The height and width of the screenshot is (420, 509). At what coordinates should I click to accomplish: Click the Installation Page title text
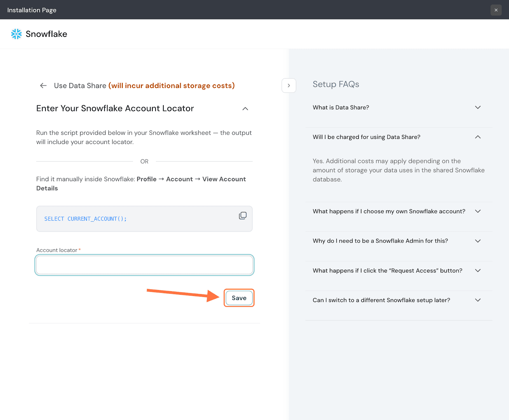point(32,10)
